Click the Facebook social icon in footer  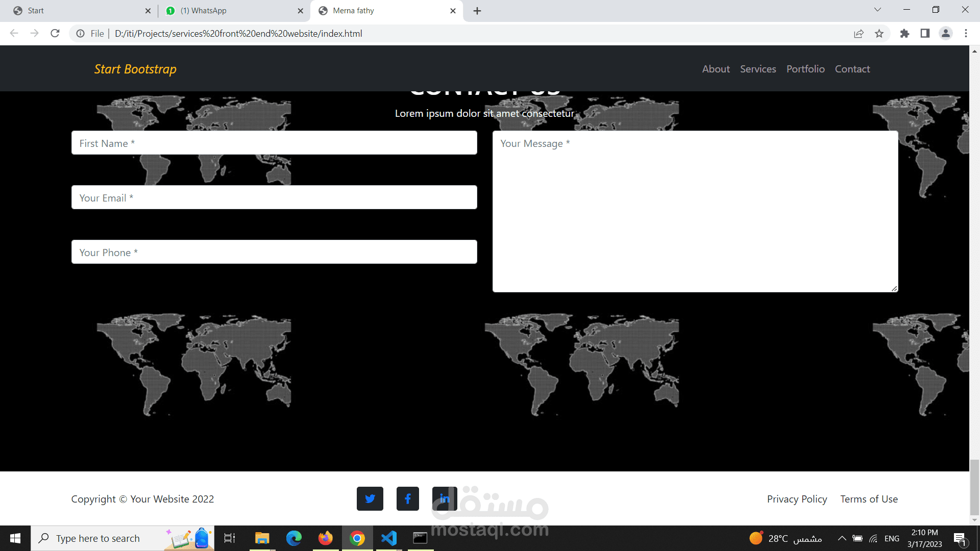[x=407, y=498]
